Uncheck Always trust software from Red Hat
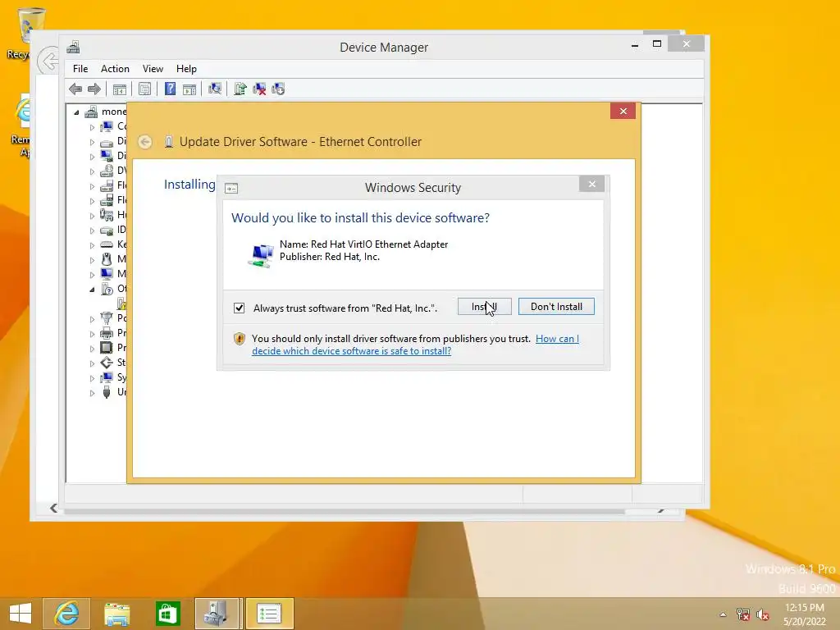 click(x=239, y=308)
